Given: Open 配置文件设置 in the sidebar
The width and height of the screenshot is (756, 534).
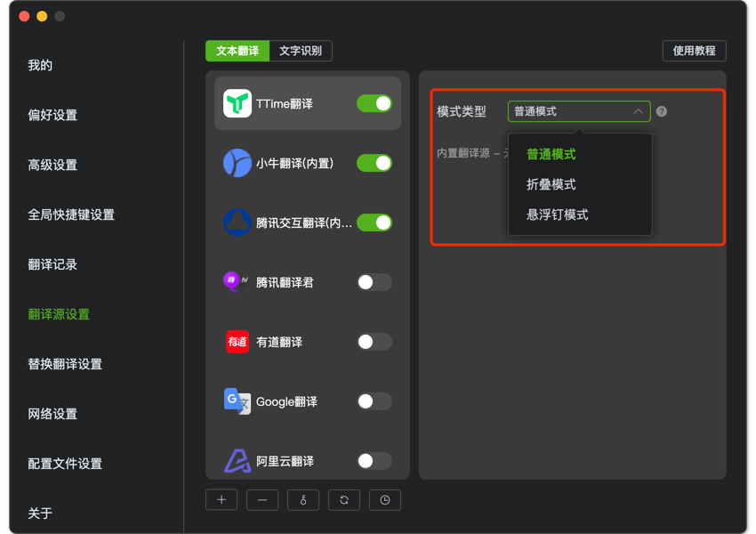Looking at the screenshot, I should [65, 464].
